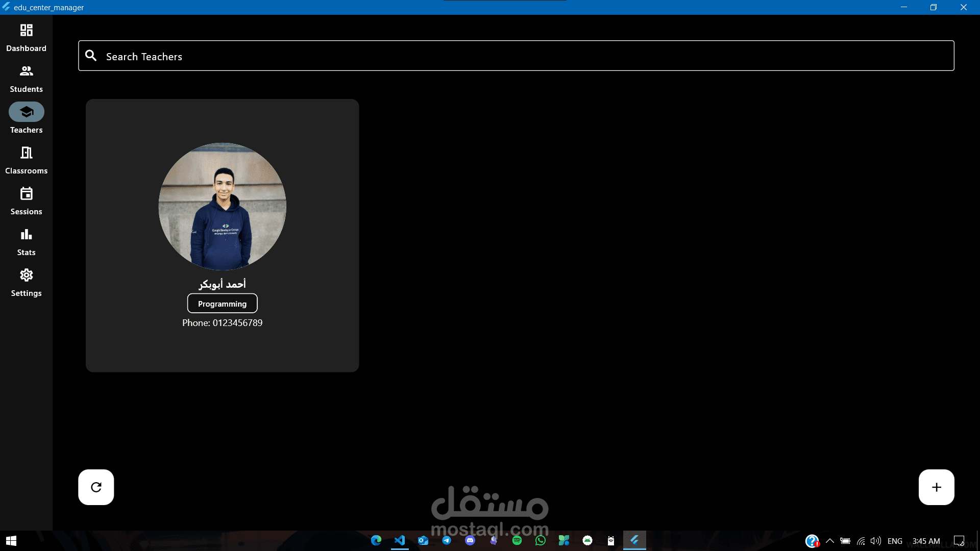
Task: Open the Sessions calendar icon
Action: (26, 194)
